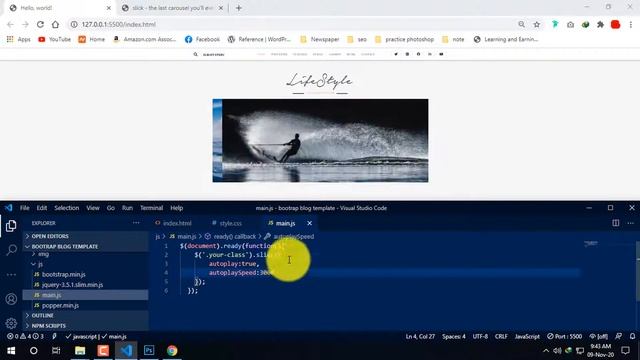Click Port : 5500 live server button
This screenshot has height=360, width=640.
point(564,336)
